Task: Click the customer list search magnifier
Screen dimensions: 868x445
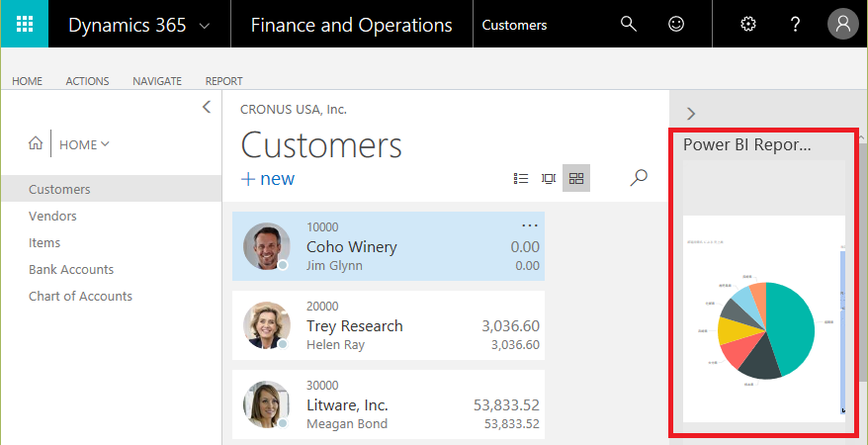Action: 639,178
